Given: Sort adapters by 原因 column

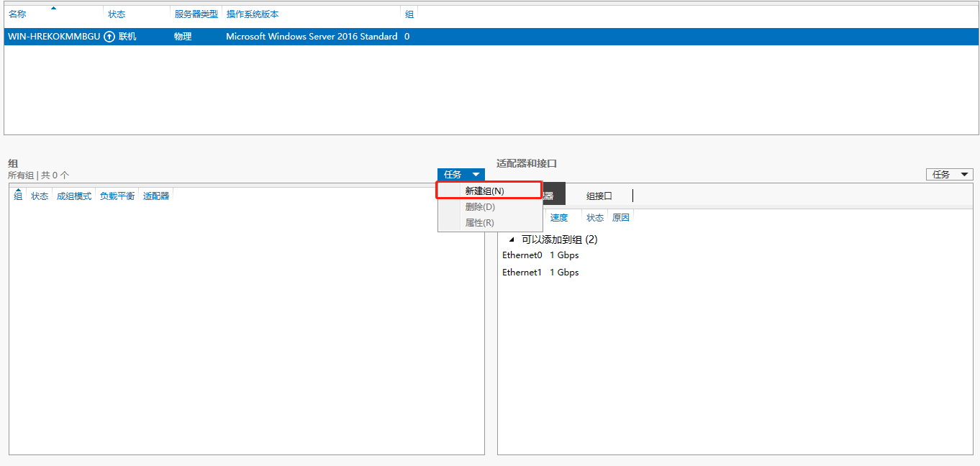Looking at the screenshot, I should pyautogui.click(x=620, y=218).
